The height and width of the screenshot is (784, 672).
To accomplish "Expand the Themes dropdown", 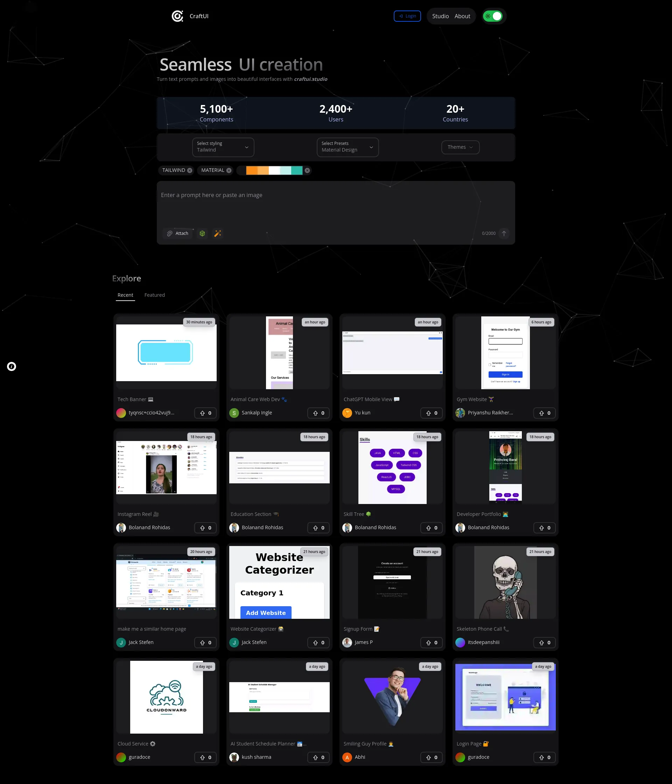I will (x=460, y=147).
